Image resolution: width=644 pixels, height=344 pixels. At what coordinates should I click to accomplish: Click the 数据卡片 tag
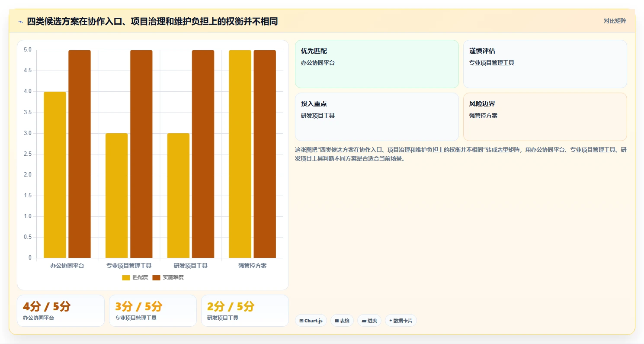click(x=400, y=321)
